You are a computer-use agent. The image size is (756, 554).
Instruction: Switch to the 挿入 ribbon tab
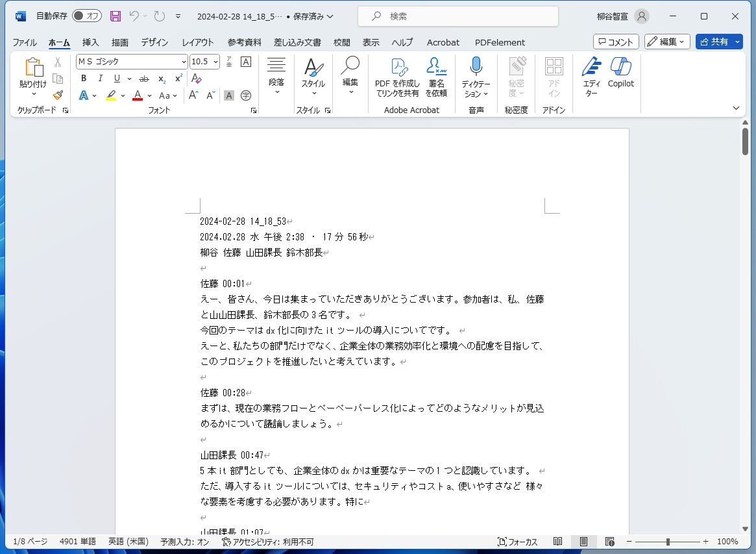(x=90, y=42)
